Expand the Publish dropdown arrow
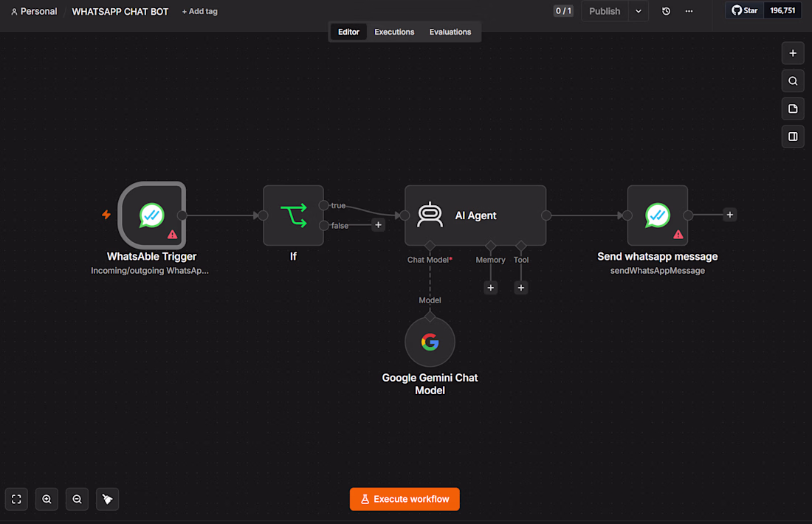This screenshot has width=812, height=524. click(639, 11)
